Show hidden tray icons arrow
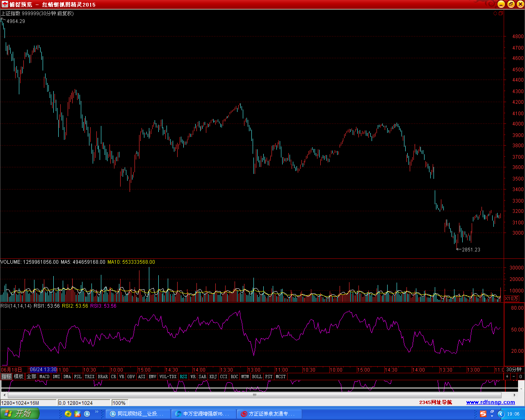 tap(500, 414)
